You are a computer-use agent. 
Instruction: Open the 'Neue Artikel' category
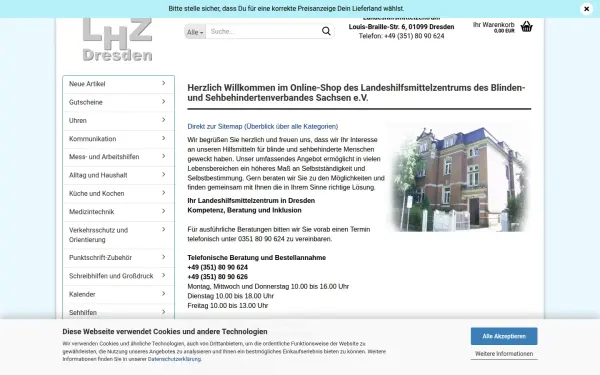click(x=119, y=84)
